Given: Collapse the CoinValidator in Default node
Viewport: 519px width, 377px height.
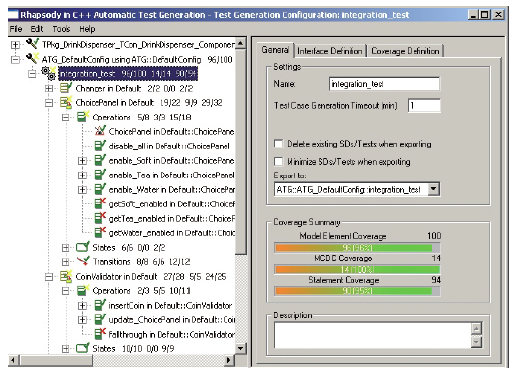Looking at the screenshot, I should 49,277.
